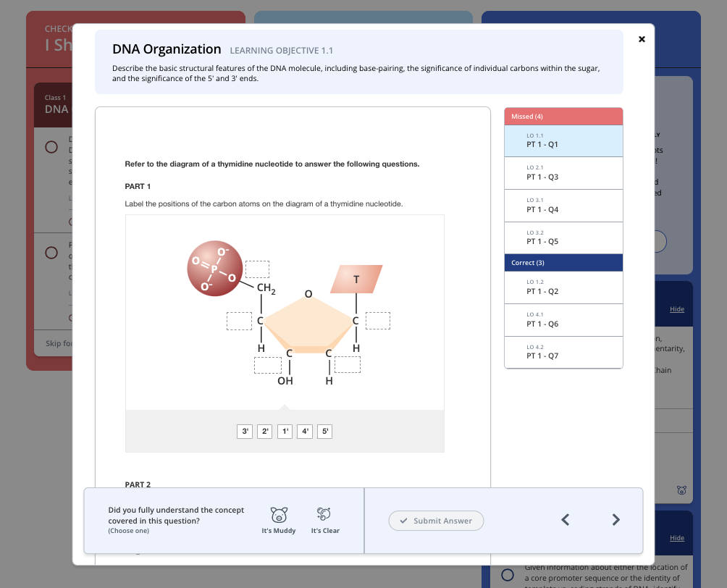Click LEARNING OBJECTIVE 1.1 text
Screen dimensions: 727x588
282,51
